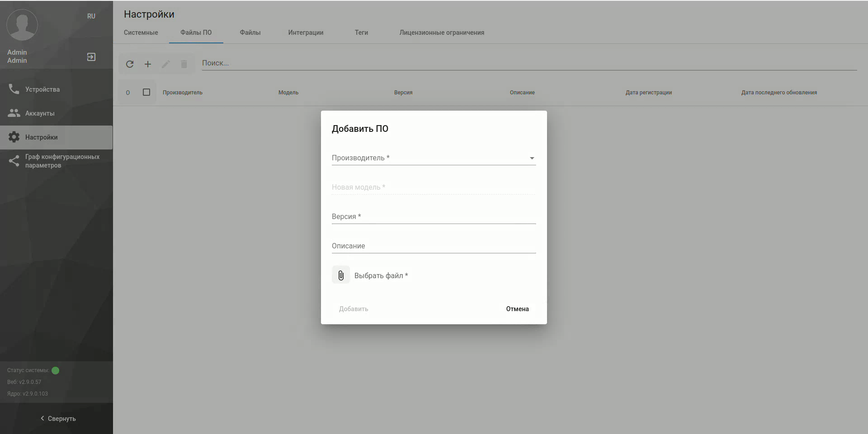Click the plus icon to add firmware

[x=148, y=64]
